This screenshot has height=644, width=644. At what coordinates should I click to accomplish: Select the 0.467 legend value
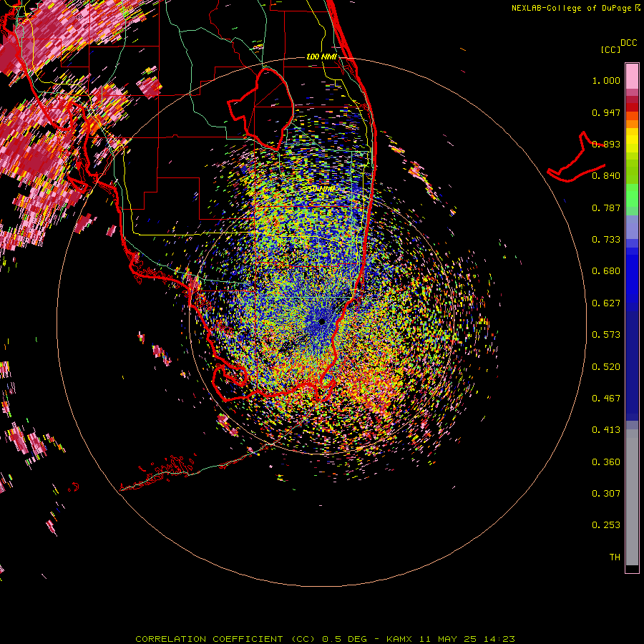[x=606, y=399]
